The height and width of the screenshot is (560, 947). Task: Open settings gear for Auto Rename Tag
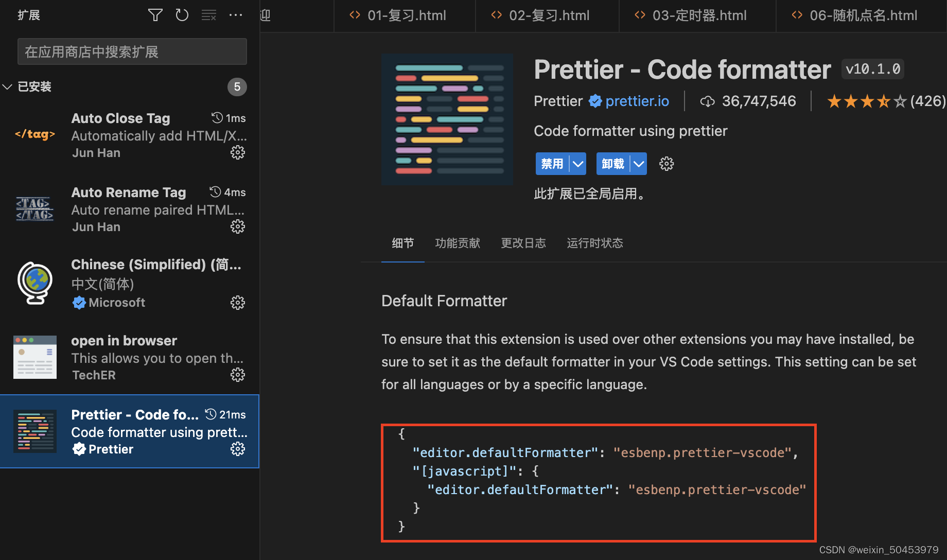pyautogui.click(x=237, y=226)
